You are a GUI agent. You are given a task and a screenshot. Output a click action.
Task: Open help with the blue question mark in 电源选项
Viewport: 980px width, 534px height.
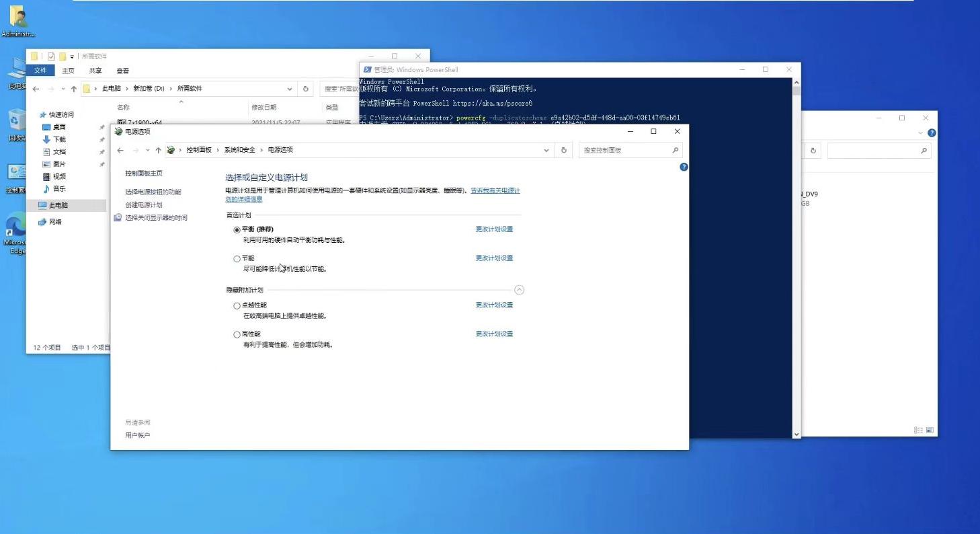coord(684,167)
